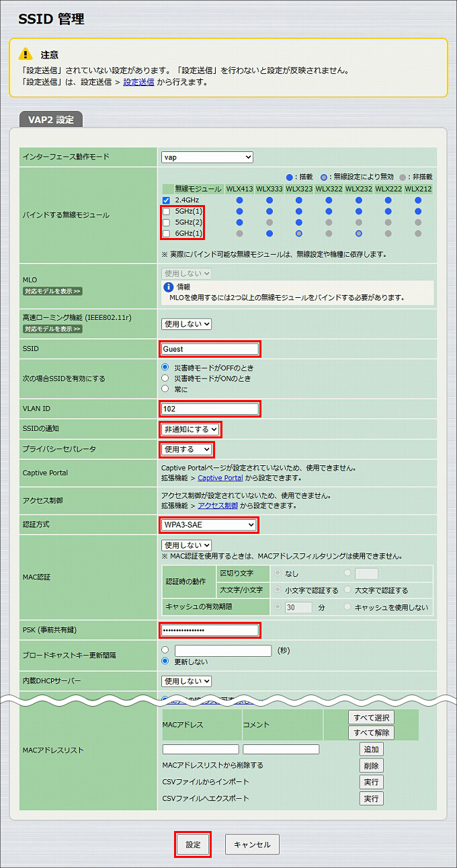Click the VLAN ID input field
This screenshot has height=868, width=457.
(x=210, y=409)
